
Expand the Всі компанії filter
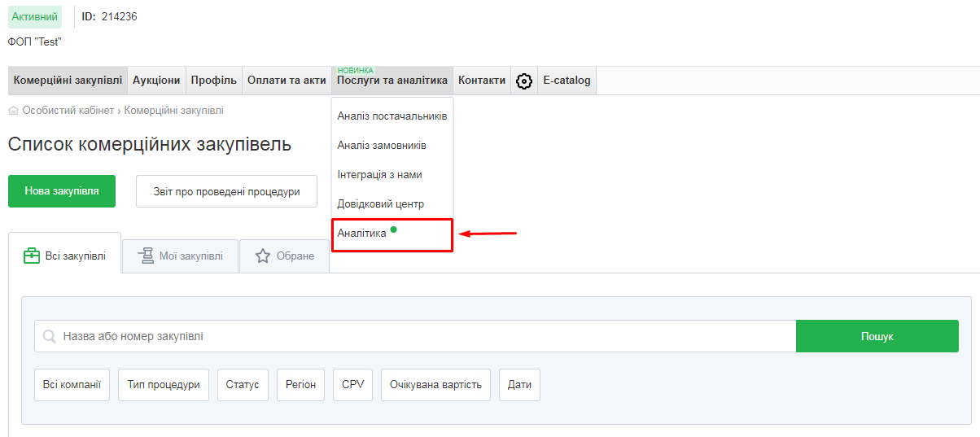(x=72, y=385)
